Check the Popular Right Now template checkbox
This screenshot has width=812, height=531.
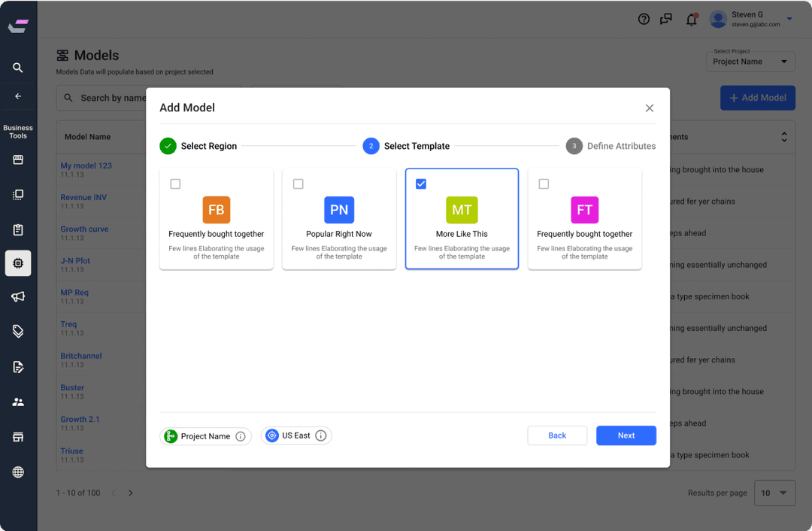(x=298, y=183)
